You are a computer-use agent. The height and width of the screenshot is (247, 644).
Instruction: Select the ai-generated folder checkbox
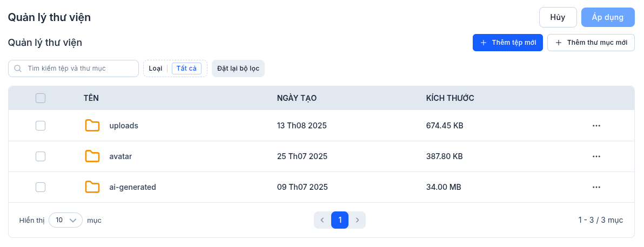coord(41,187)
